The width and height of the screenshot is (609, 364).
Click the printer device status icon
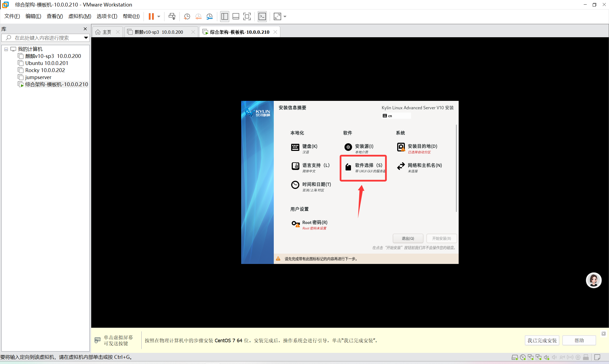click(586, 357)
